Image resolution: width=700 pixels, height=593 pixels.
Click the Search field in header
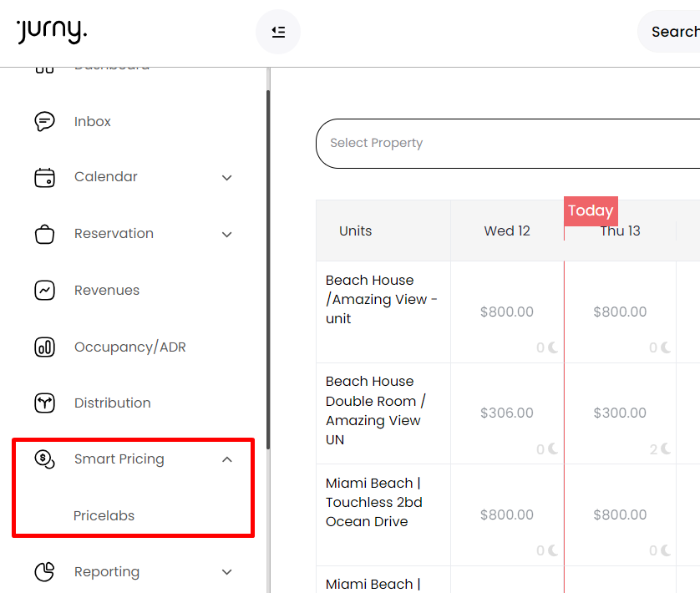pyautogui.click(x=672, y=32)
